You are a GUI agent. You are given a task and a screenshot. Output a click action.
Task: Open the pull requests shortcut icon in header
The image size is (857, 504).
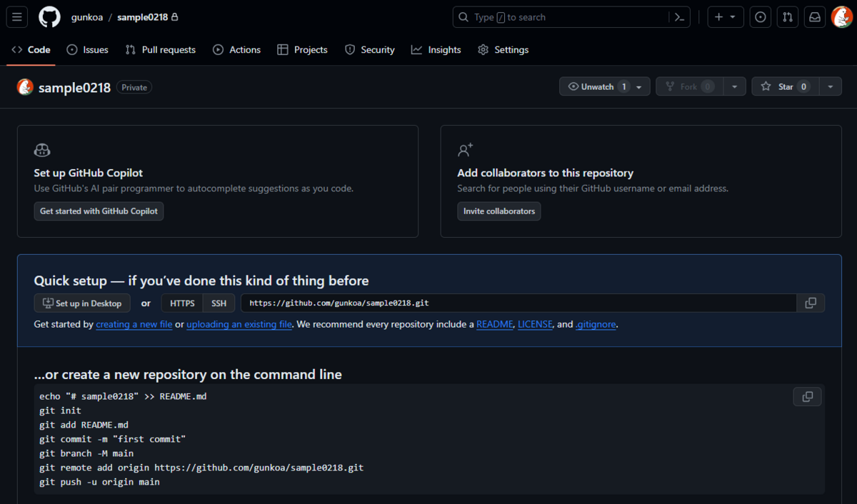787,16
